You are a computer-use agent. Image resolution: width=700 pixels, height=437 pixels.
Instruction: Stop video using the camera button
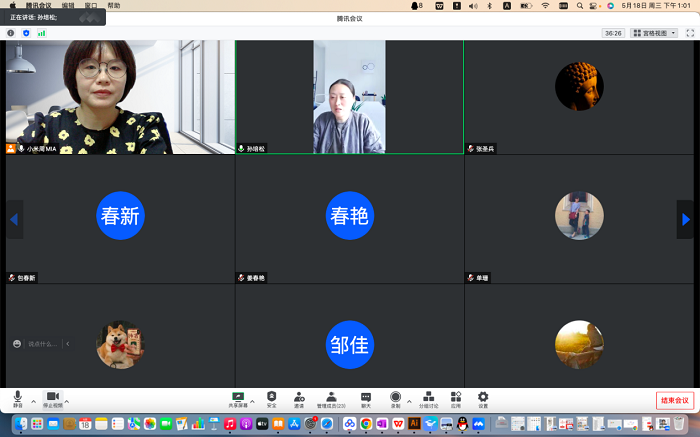pos(53,397)
